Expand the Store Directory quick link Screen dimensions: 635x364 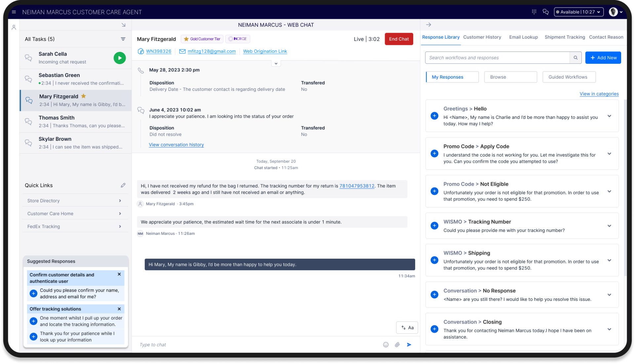click(120, 200)
